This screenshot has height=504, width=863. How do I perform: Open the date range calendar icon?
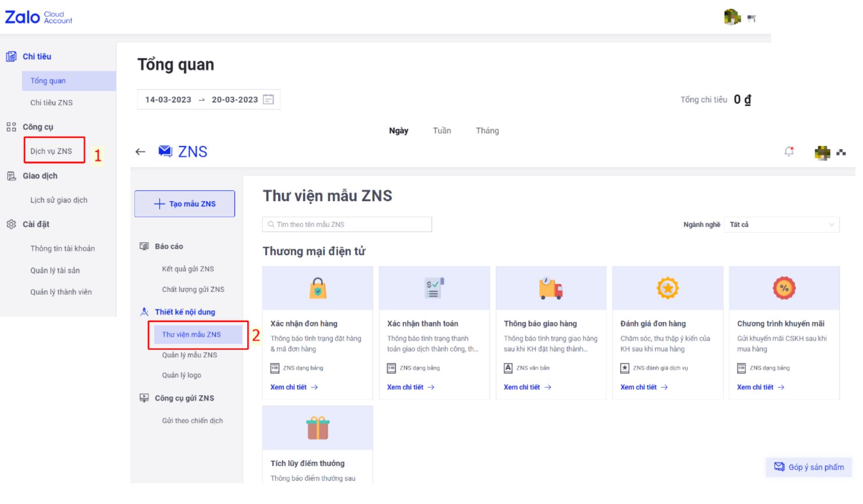(269, 100)
